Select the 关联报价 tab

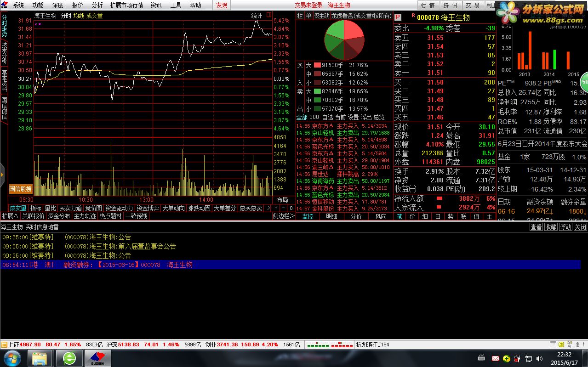pos(33,216)
